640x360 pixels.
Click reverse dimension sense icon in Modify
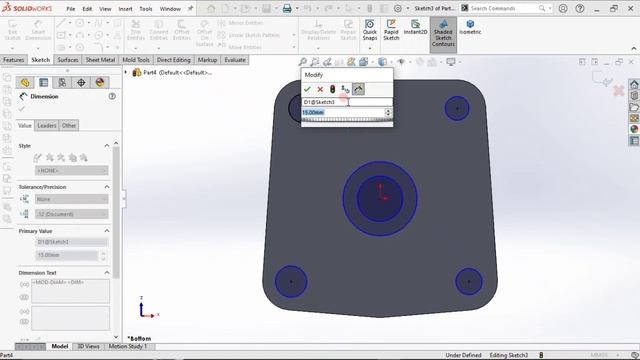click(345, 89)
